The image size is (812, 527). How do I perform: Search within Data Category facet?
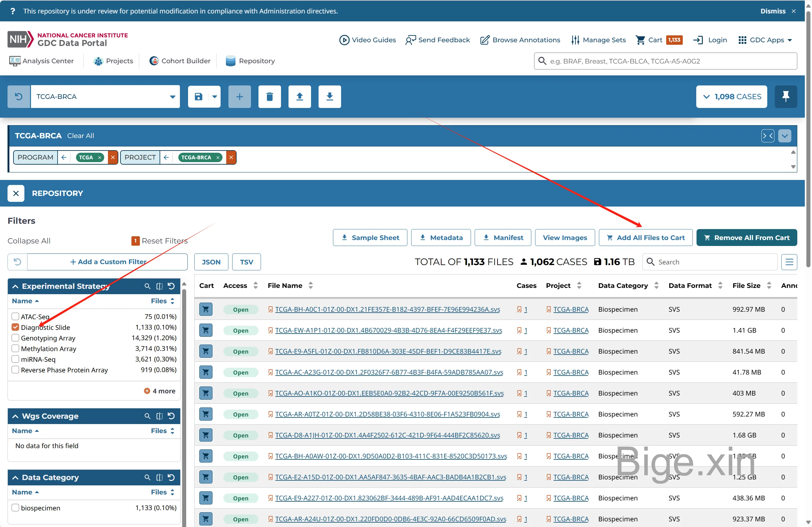pos(147,477)
